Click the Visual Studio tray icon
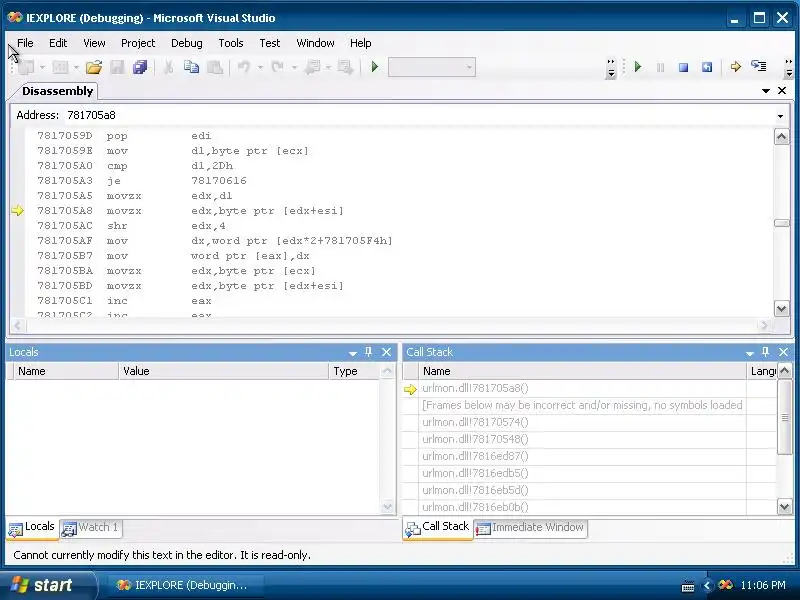Image resolution: width=800 pixels, height=600 pixels. tap(725, 585)
